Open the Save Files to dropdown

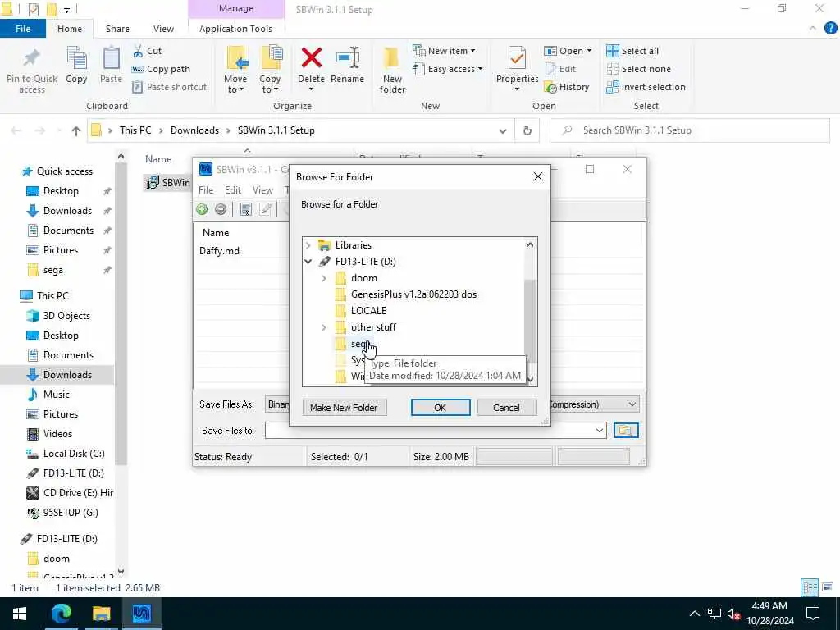(599, 430)
